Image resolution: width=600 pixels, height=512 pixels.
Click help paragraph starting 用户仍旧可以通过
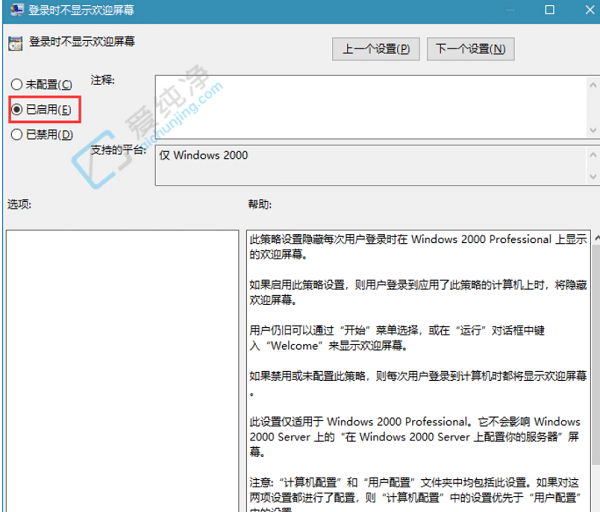(x=397, y=338)
